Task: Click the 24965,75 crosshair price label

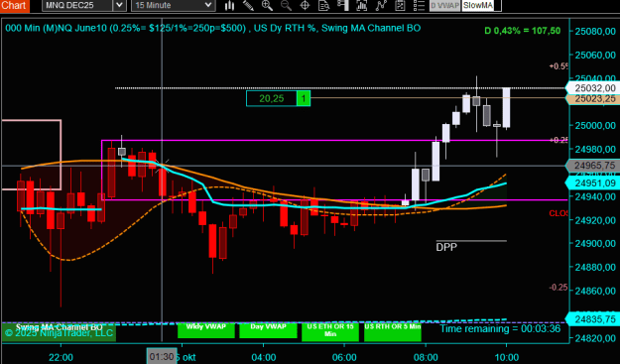Action: (593, 166)
